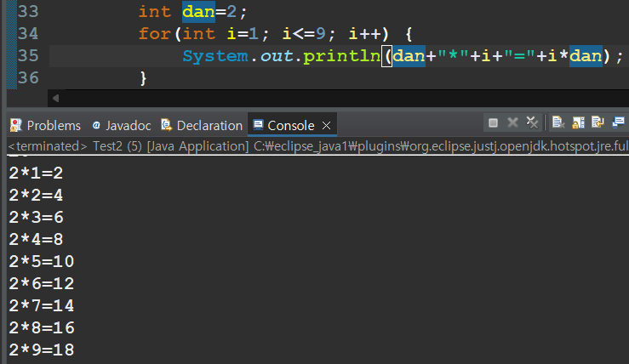Close the Console tab
Screen dimensions: 629x364
click(x=327, y=126)
